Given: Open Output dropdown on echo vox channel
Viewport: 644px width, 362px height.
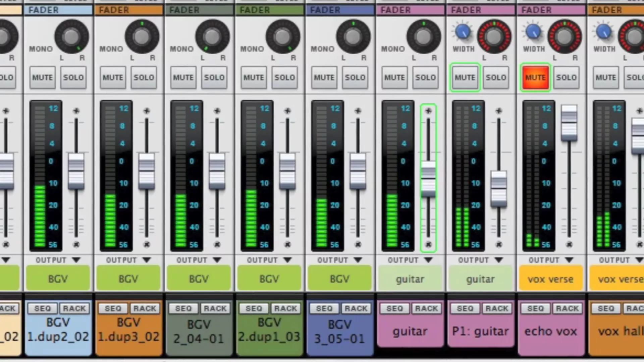Looking at the screenshot, I should click(x=569, y=260).
